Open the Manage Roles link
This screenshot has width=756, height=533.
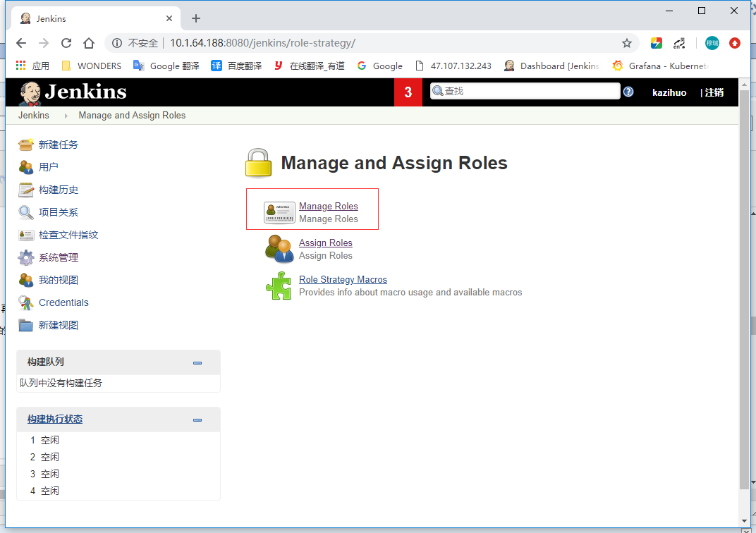[x=328, y=206]
